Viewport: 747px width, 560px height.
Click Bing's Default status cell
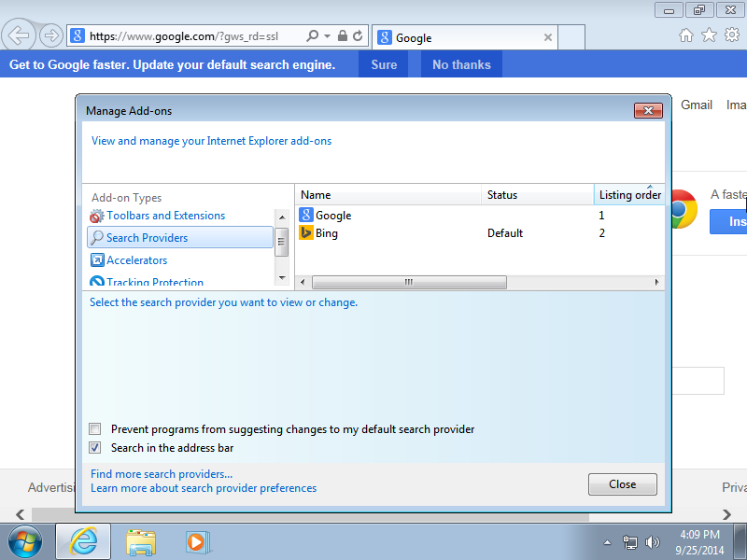[x=505, y=232]
